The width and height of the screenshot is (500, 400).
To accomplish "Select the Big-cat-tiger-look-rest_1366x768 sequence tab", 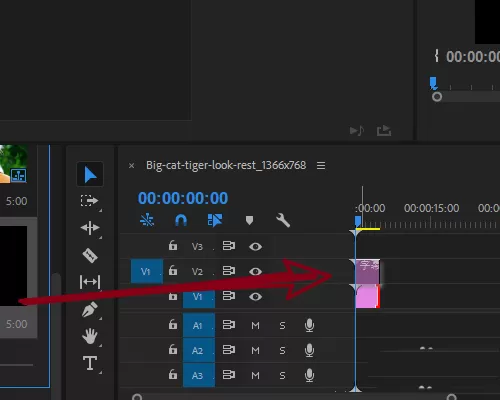I will pos(226,165).
